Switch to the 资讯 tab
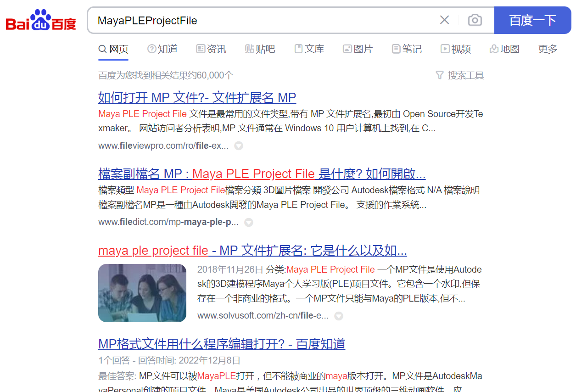The width and height of the screenshot is (576, 392). pyautogui.click(x=211, y=49)
